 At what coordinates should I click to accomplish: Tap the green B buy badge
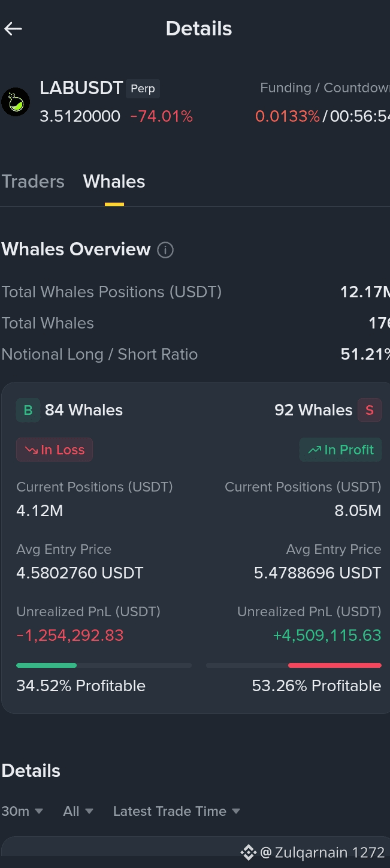pyautogui.click(x=28, y=410)
